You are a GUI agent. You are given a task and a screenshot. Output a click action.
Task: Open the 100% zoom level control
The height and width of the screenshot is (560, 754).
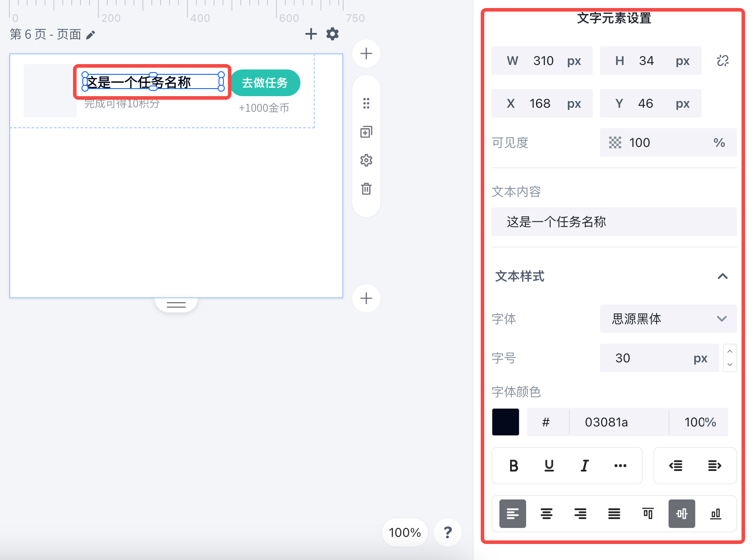tap(405, 532)
